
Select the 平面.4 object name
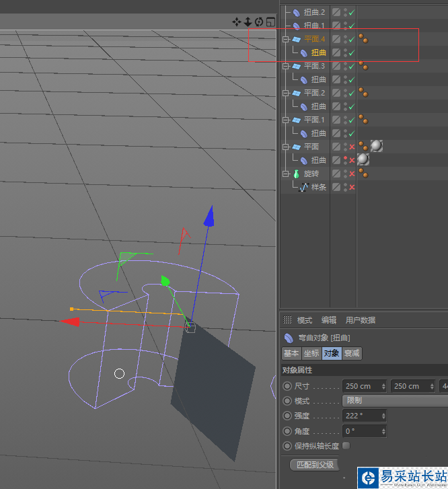click(x=314, y=39)
